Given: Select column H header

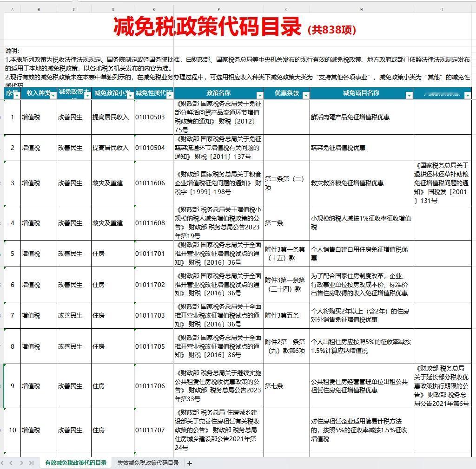Looking at the screenshot, I should 361,9.
